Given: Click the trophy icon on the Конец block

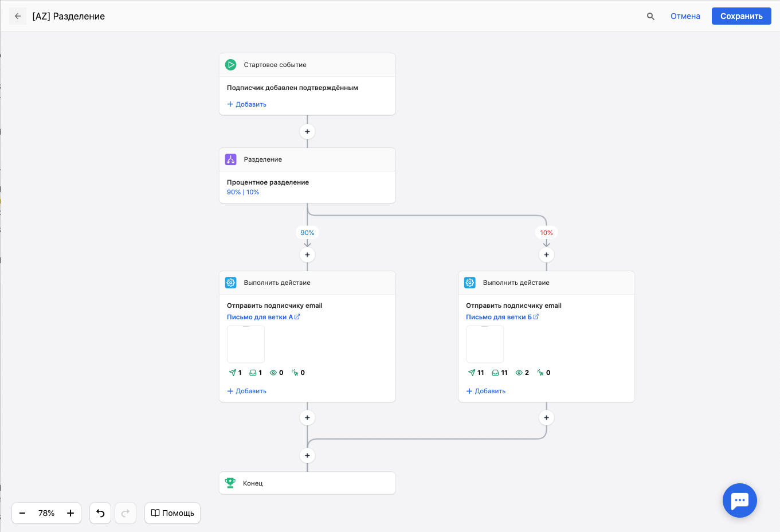Looking at the screenshot, I should pyautogui.click(x=230, y=483).
